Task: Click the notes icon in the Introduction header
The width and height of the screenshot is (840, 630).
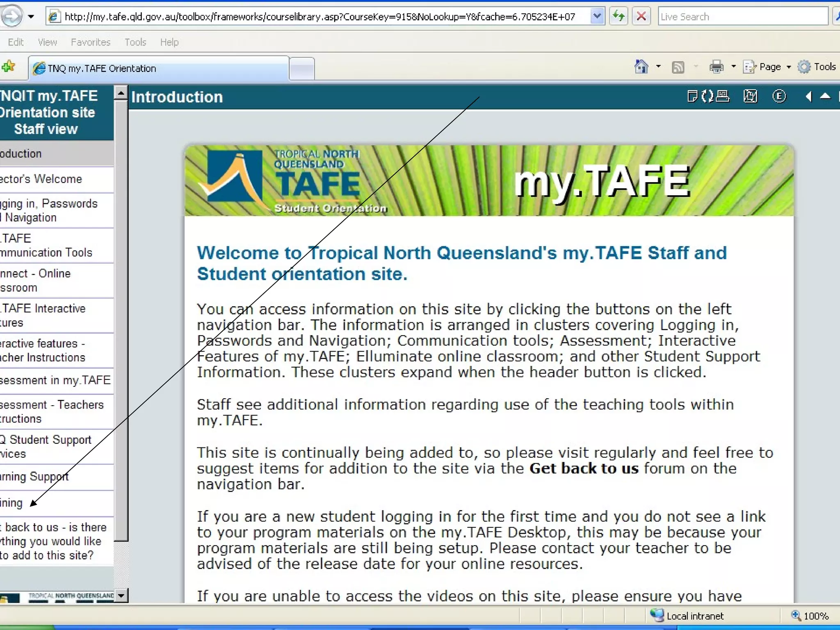Action: coord(692,97)
